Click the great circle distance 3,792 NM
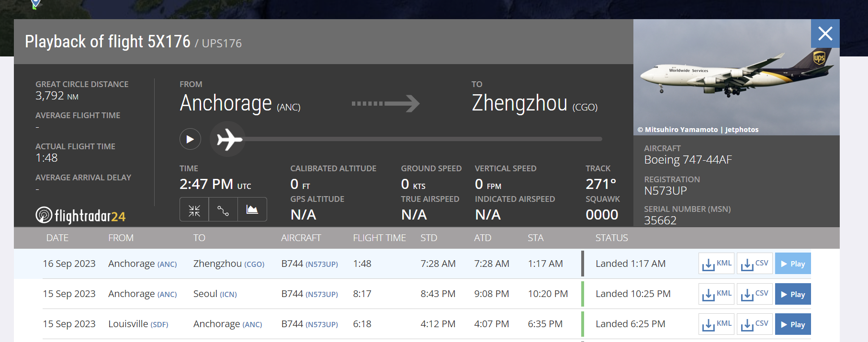This screenshot has width=868, height=342. (57, 96)
